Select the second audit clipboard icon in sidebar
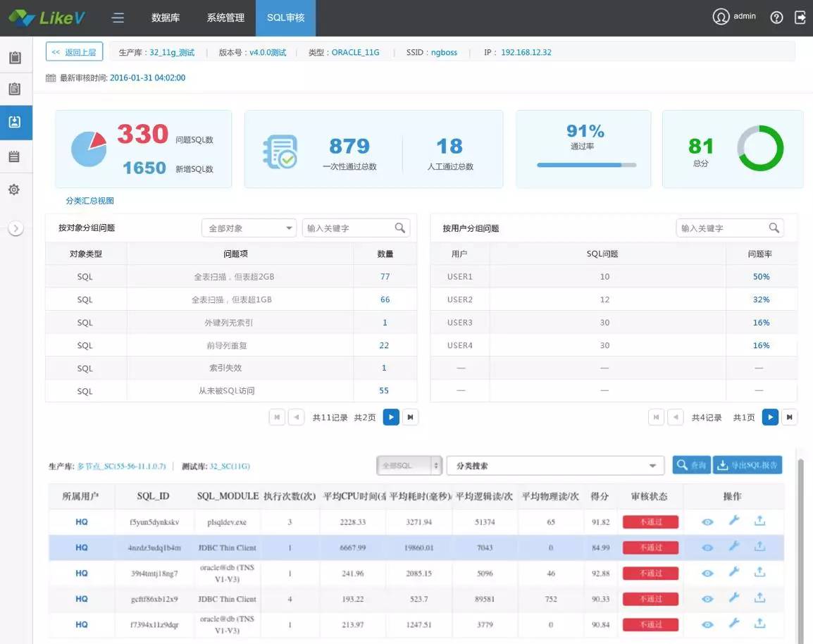 click(x=15, y=89)
